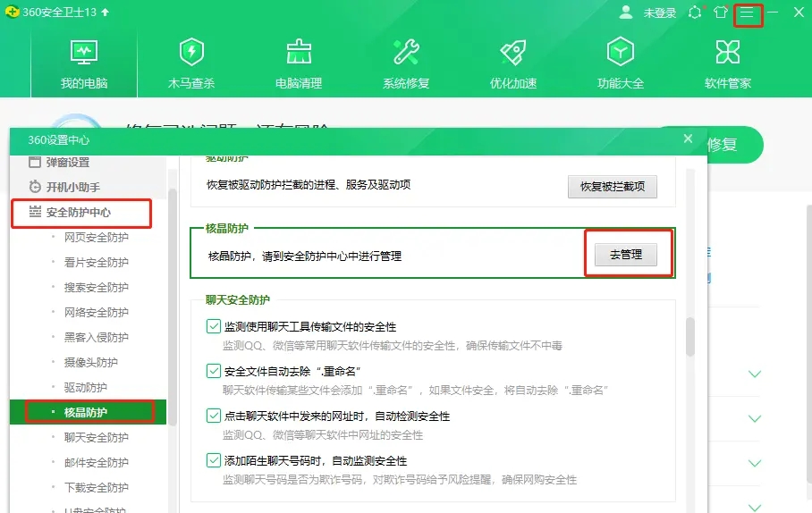Viewport: 812px width, 513px height.
Task: Open 系统修复 system repair tab
Action: [406, 64]
